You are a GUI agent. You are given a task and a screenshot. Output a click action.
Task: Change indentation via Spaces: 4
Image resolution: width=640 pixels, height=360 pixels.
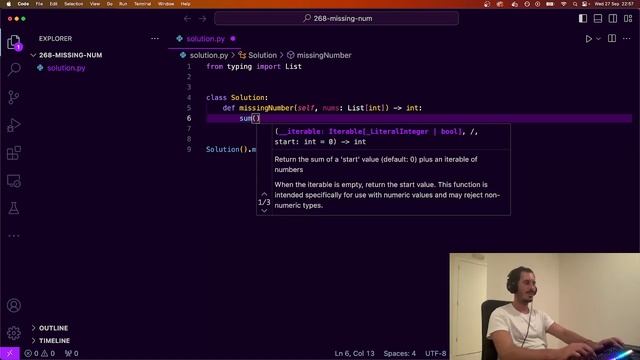(400, 353)
